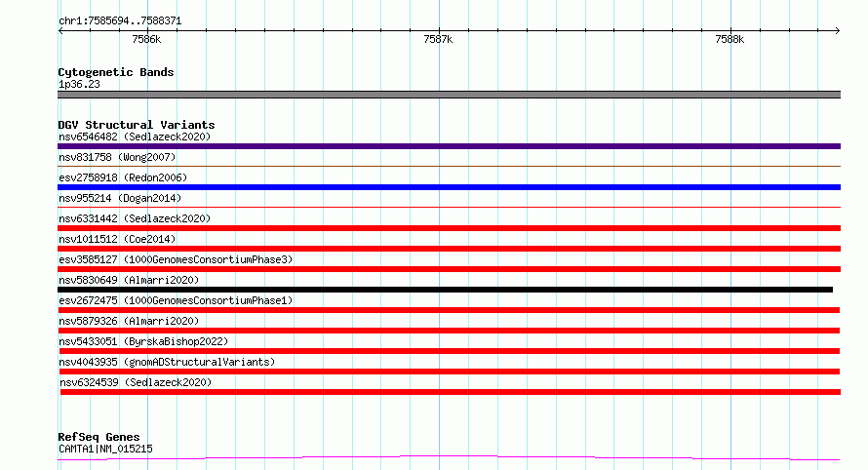868x470 pixels.
Task: Click the red nsv6324539 variant bar
Action: [450, 392]
